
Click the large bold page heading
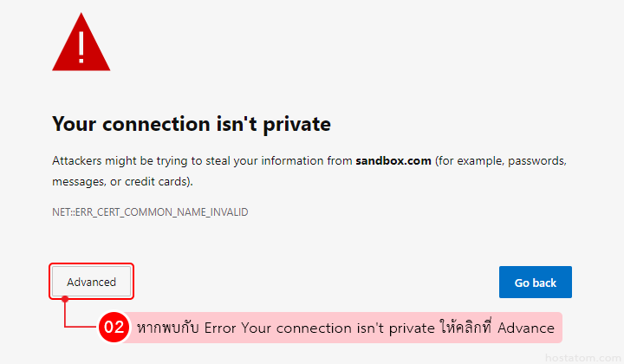192,124
